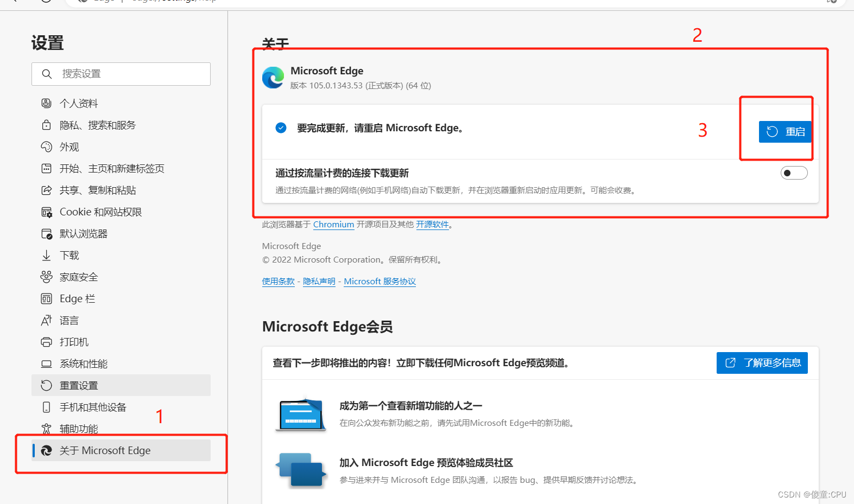Open 开始、主页和新建标签页 settings
The image size is (854, 504).
tap(121, 168)
